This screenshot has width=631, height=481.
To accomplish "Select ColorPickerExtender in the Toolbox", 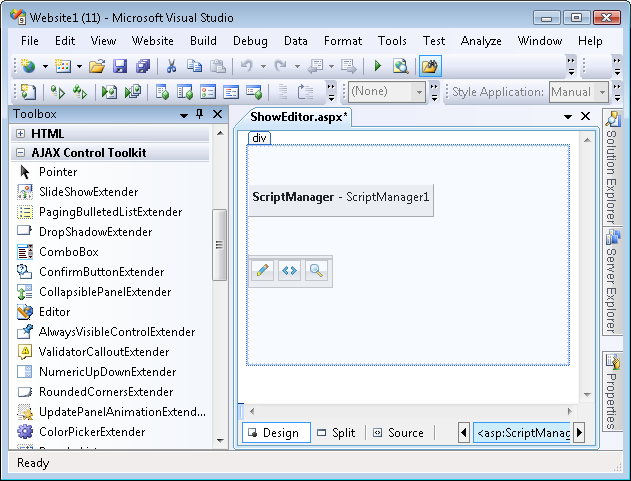I will click(91, 432).
